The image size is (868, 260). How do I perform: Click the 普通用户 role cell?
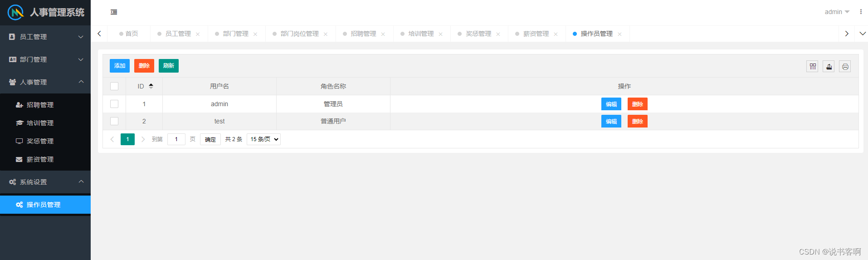click(x=333, y=121)
